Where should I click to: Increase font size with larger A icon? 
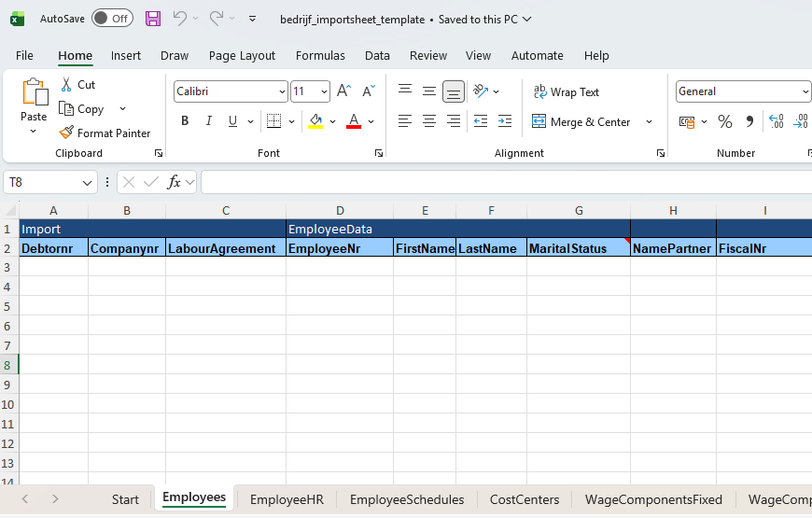(343, 91)
